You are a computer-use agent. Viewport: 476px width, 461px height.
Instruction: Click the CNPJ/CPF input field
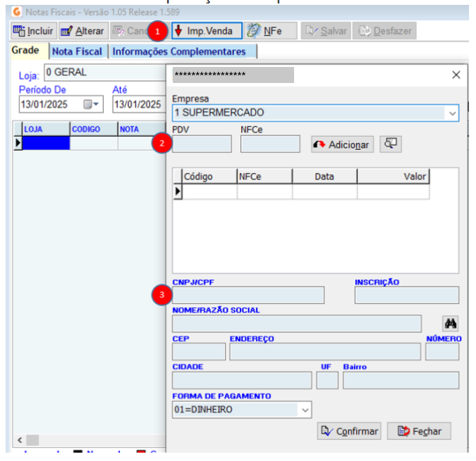[x=248, y=295]
